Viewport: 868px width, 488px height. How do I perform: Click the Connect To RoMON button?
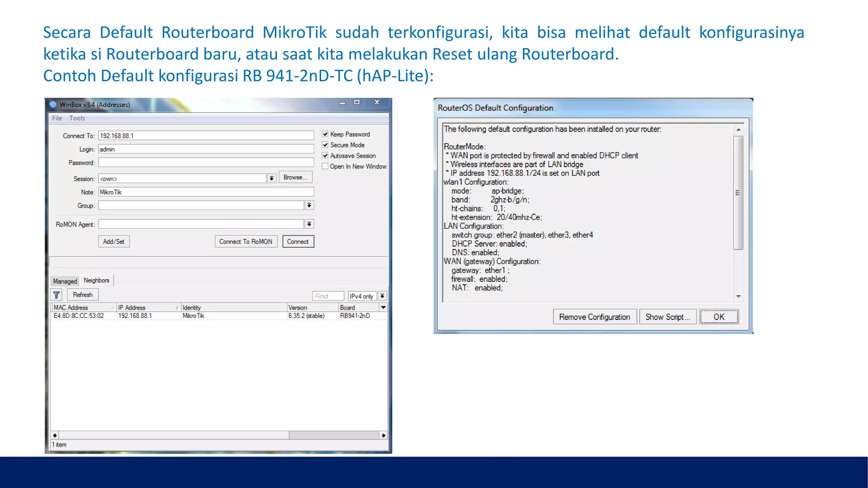point(246,241)
